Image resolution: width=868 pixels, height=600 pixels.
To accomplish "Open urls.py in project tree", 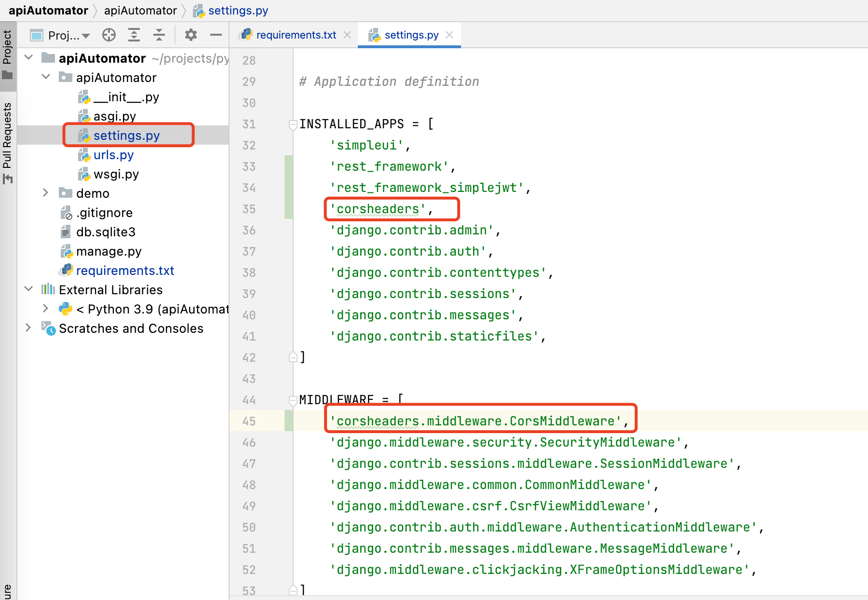I will [x=113, y=155].
